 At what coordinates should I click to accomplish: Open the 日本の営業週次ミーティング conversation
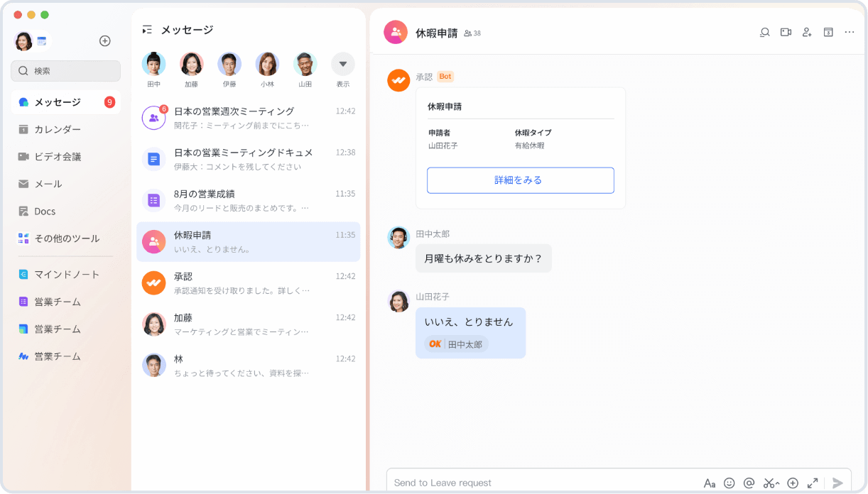tap(248, 118)
